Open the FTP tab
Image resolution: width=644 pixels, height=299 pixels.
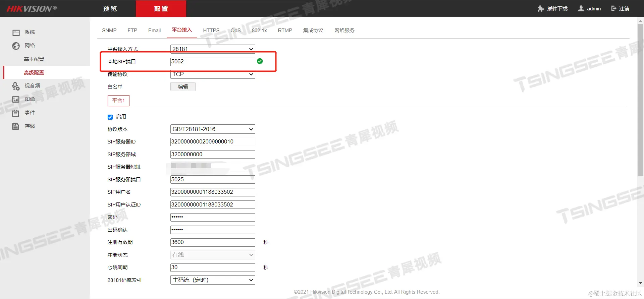132,31
